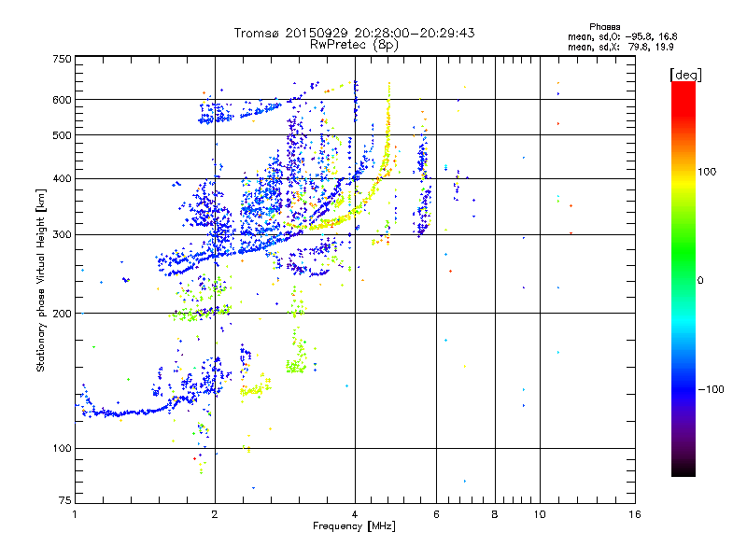Screen dimensions: 747x560
Task: Click the '0' colorbar tick label
Action: (x=700, y=281)
